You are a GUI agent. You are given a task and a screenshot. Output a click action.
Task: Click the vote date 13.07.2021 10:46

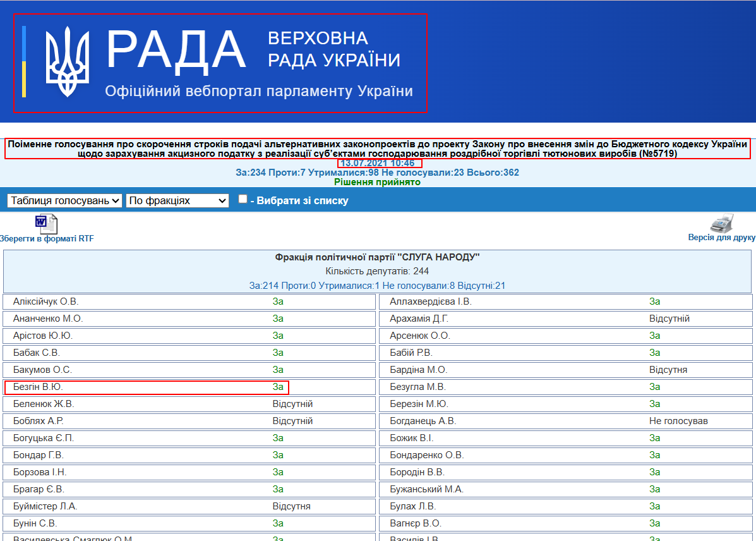(378, 163)
